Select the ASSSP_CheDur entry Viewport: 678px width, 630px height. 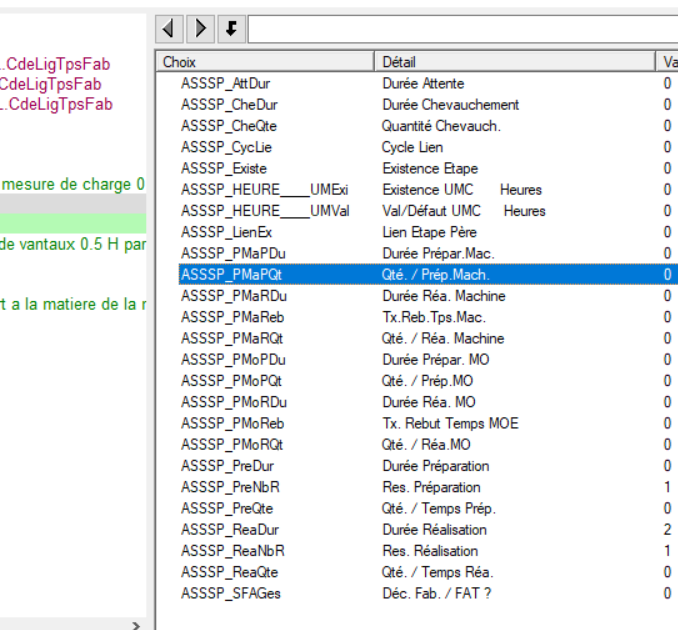click(229, 105)
